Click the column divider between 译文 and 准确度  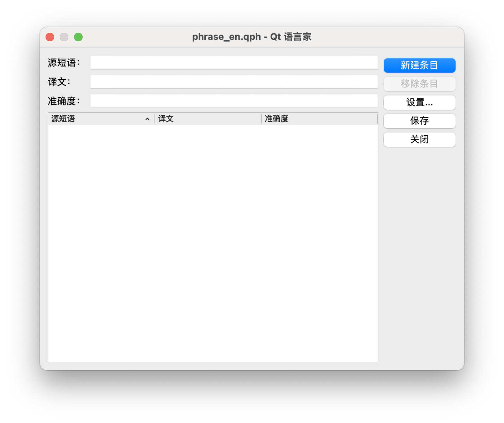[261, 119]
